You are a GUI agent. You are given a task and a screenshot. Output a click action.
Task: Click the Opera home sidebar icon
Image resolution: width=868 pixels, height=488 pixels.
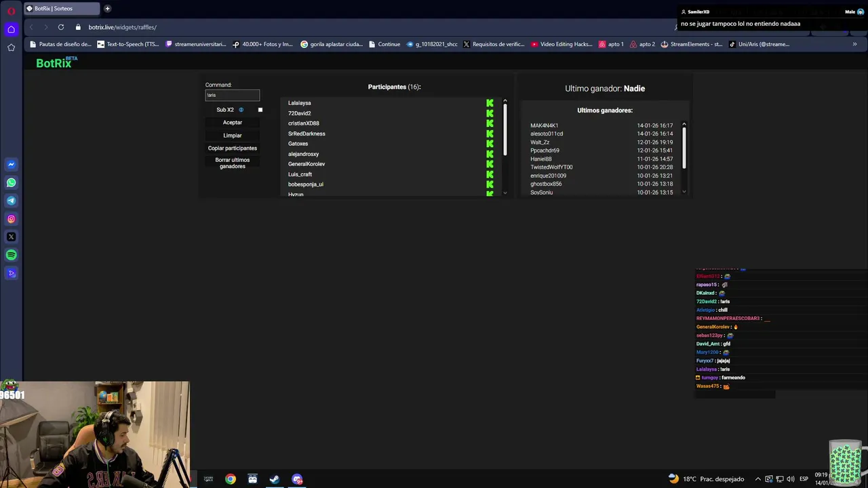11,29
